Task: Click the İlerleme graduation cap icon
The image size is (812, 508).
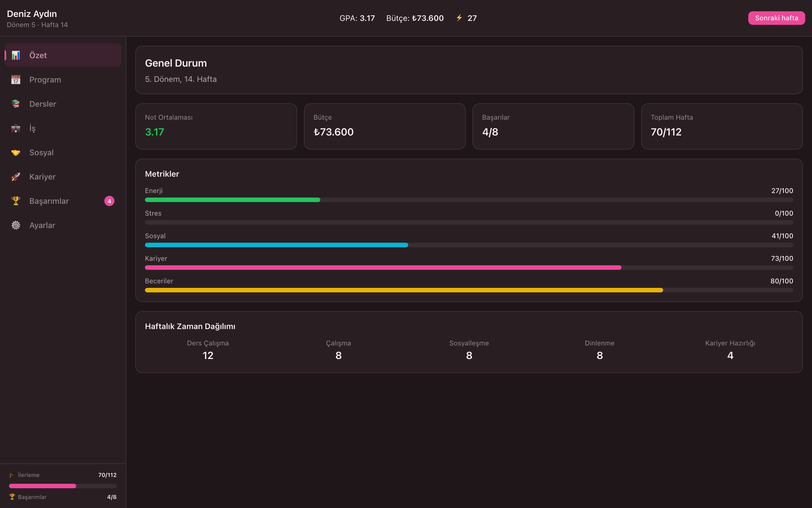Action: tap(12, 475)
